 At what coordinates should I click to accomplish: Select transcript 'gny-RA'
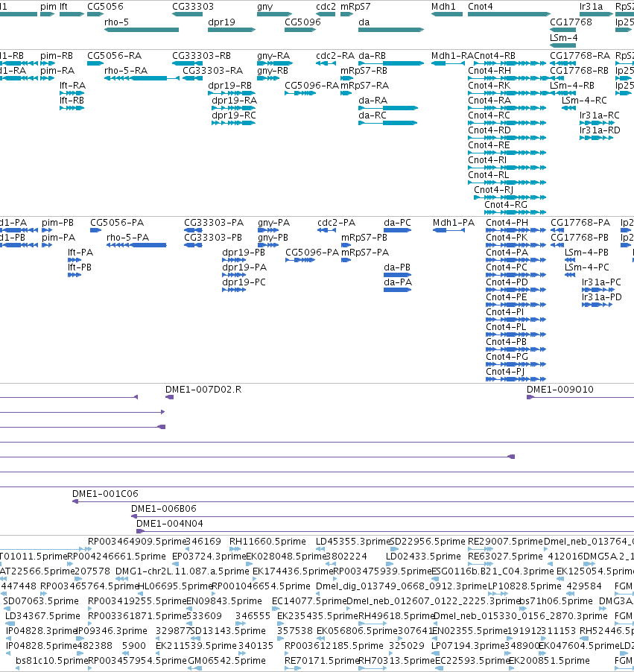point(273,56)
